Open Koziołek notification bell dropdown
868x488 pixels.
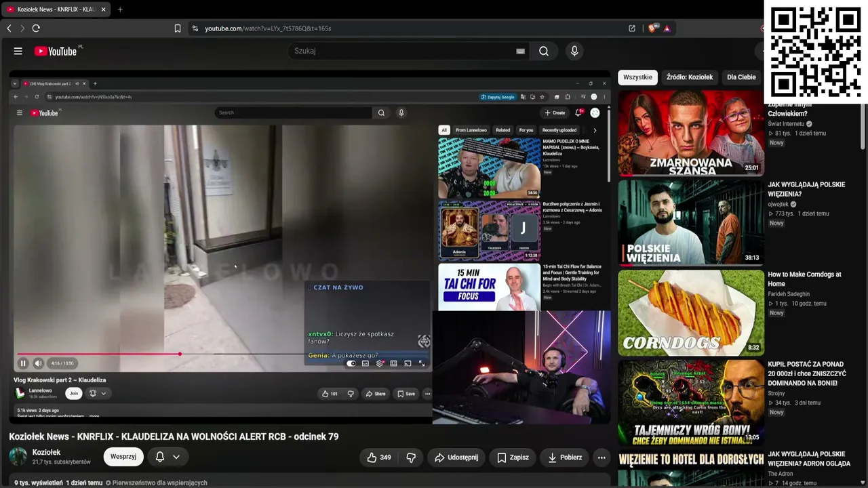167,457
